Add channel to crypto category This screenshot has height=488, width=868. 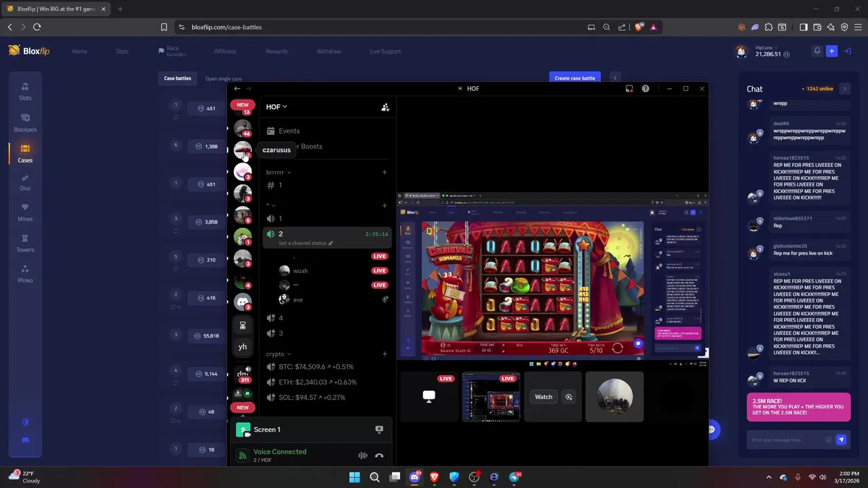pyautogui.click(x=384, y=354)
